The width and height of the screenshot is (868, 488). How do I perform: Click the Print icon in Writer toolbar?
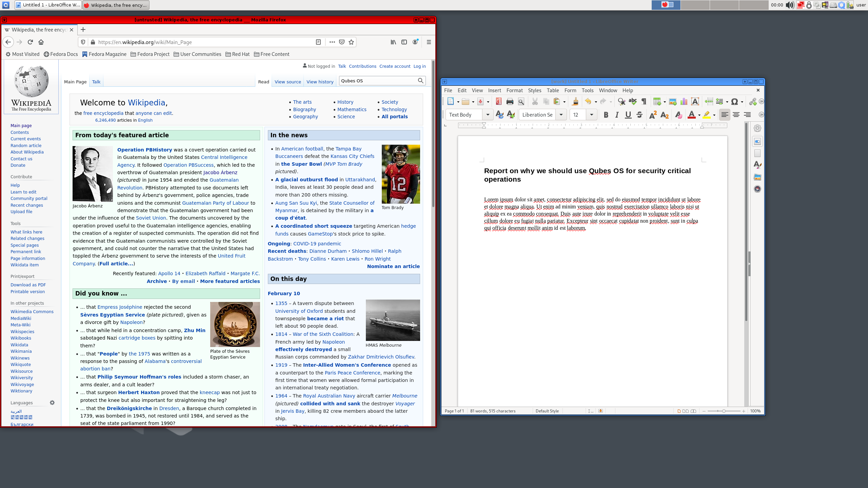[510, 101]
